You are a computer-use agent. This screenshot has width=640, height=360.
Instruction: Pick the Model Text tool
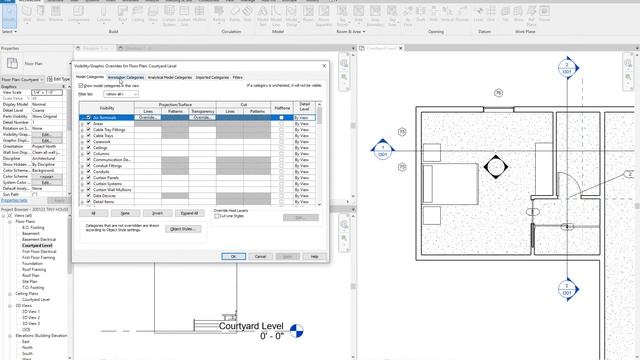[262, 15]
